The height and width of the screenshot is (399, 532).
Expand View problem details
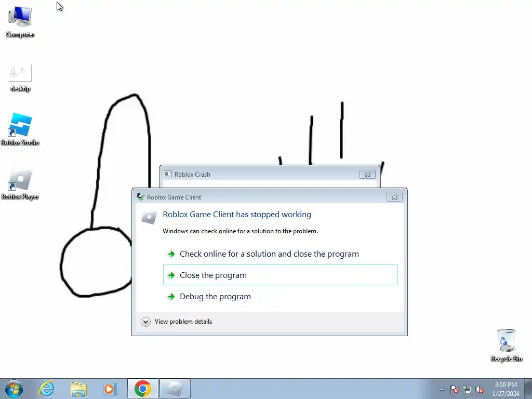point(177,321)
